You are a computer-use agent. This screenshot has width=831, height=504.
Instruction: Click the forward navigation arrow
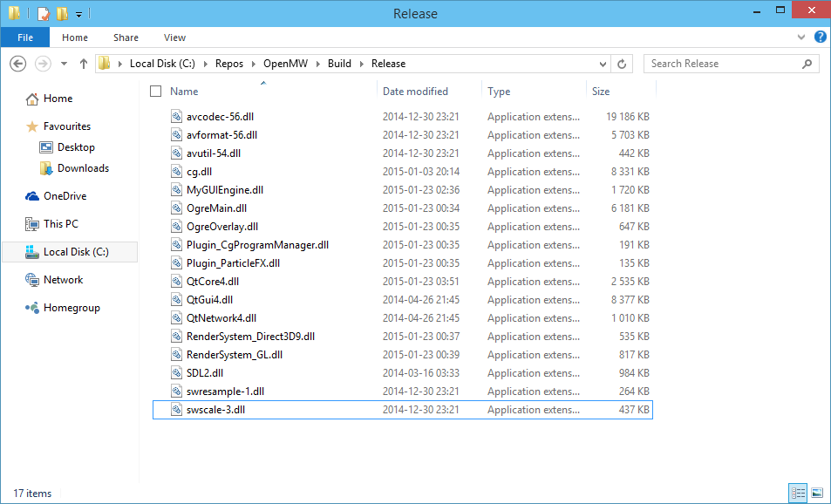click(41, 63)
